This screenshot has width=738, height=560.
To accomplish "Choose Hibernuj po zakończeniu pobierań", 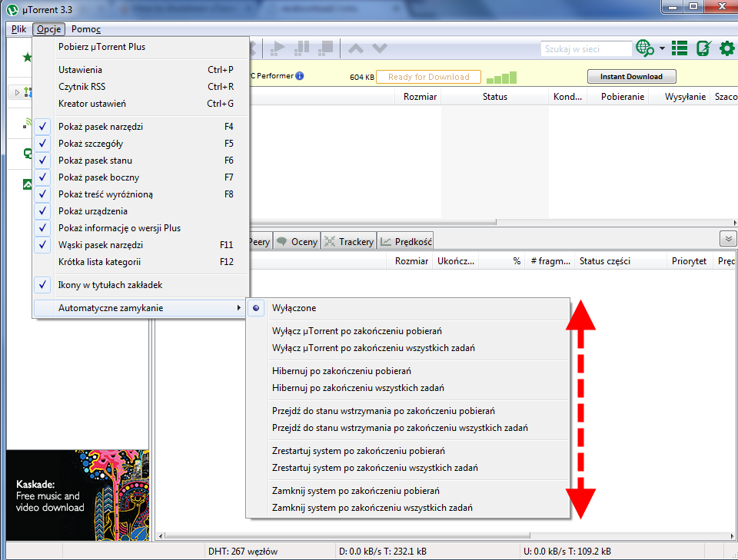I will tap(408, 371).
